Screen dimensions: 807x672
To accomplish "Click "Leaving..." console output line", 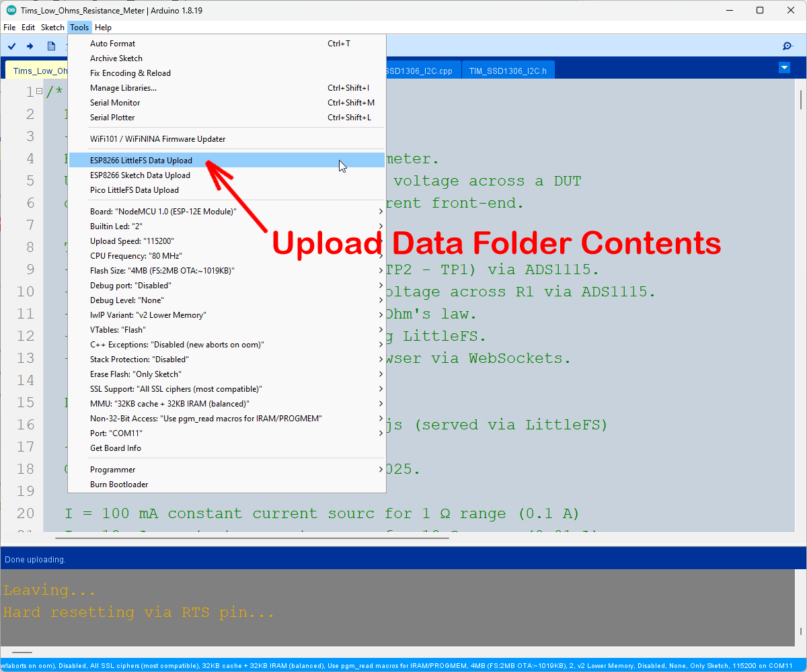I will click(x=49, y=591).
